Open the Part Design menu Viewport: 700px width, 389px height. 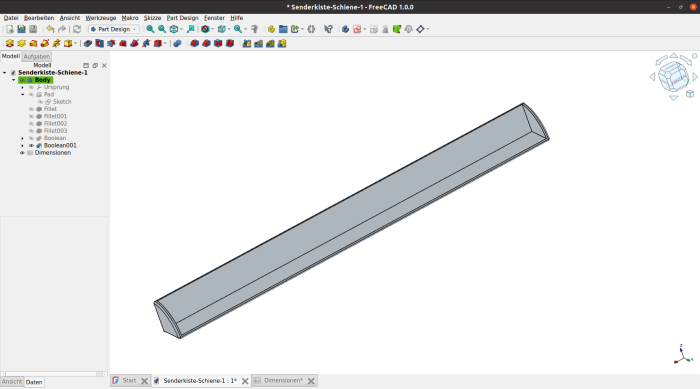pyautogui.click(x=182, y=18)
